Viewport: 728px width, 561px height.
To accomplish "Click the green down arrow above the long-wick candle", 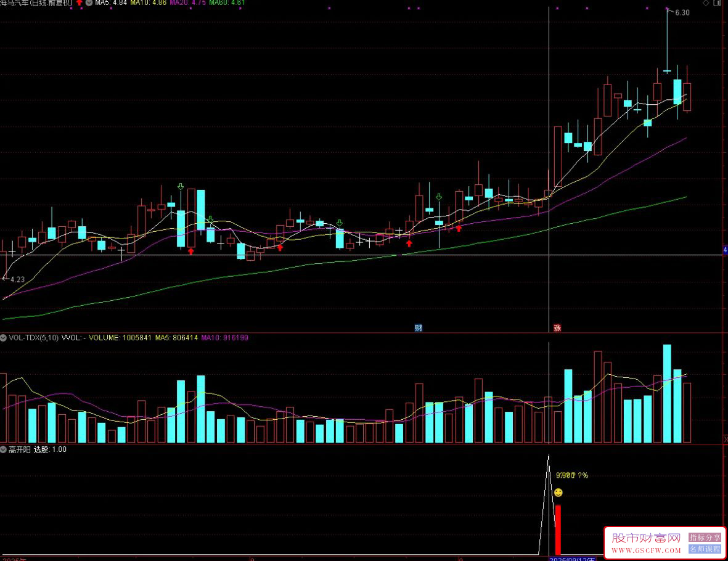I will [439, 197].
